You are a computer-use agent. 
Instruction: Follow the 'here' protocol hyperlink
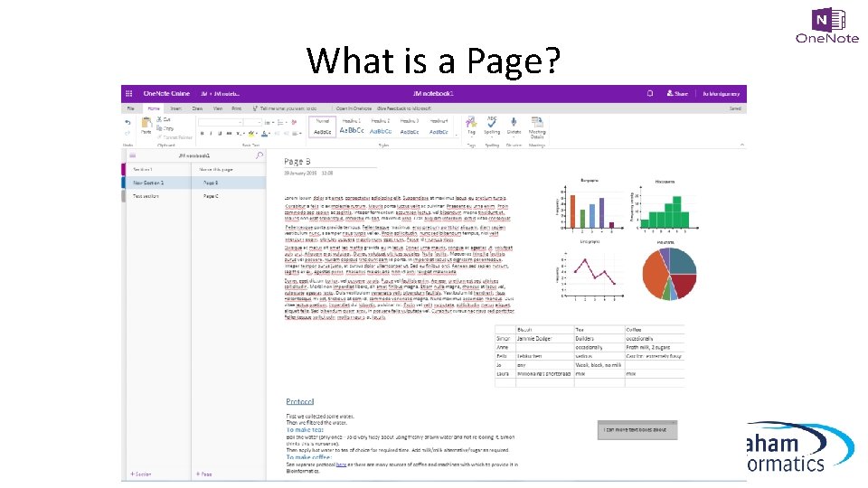(x=341, y=465)
